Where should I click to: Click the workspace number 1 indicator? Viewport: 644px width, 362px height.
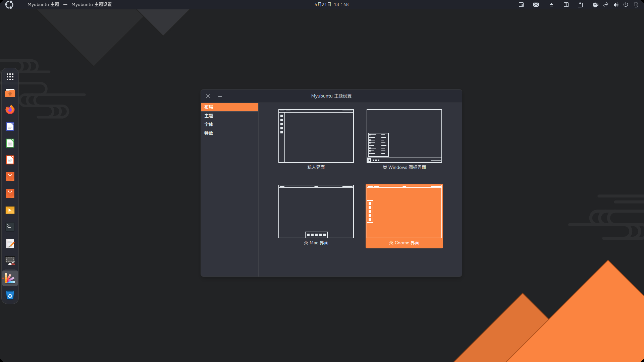click(x=566, y=5)
